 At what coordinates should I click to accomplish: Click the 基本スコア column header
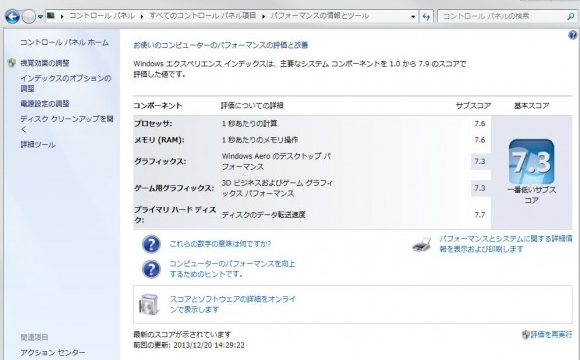(x=532, y=105)
